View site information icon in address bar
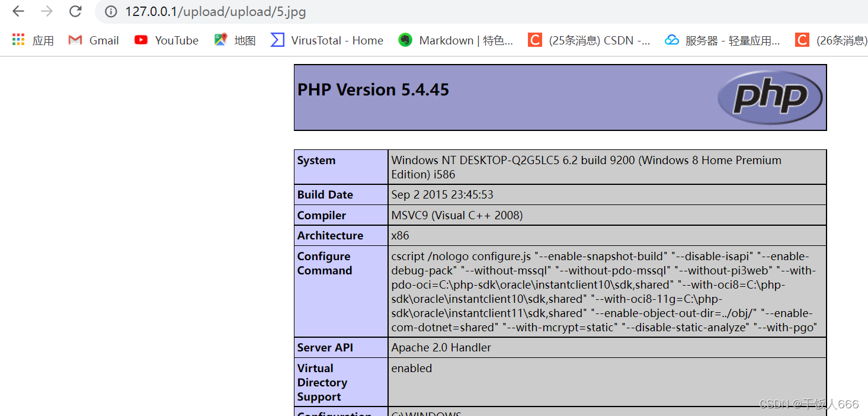The height and width of the screenshot is (416, 868). [x=110, y=11]
